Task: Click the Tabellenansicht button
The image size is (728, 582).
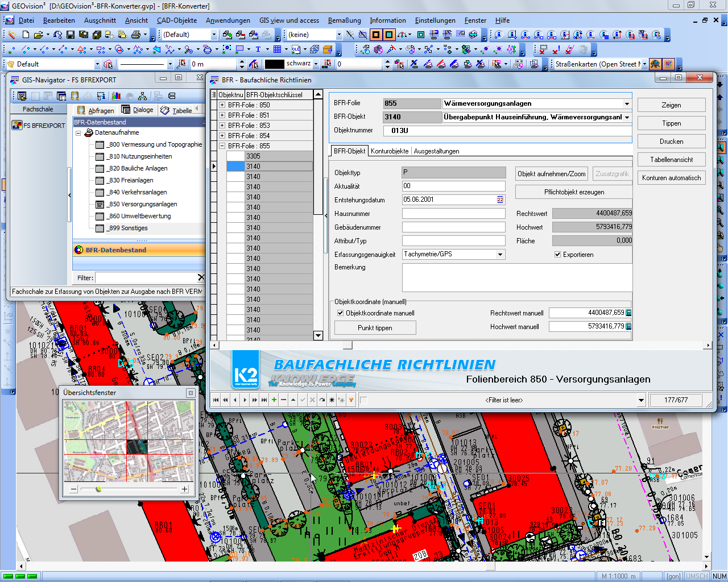Action: 671,160
